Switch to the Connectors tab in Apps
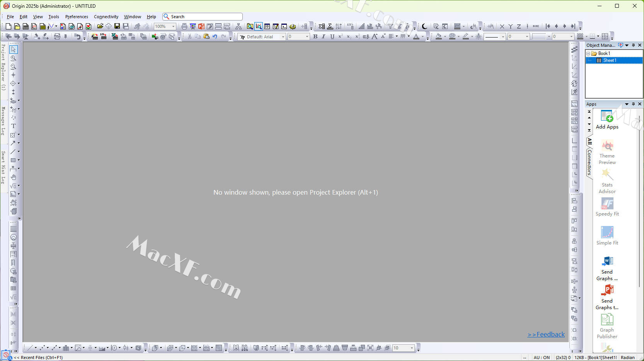The height and width of the screenshot is (361, 644). click(589, 163)
